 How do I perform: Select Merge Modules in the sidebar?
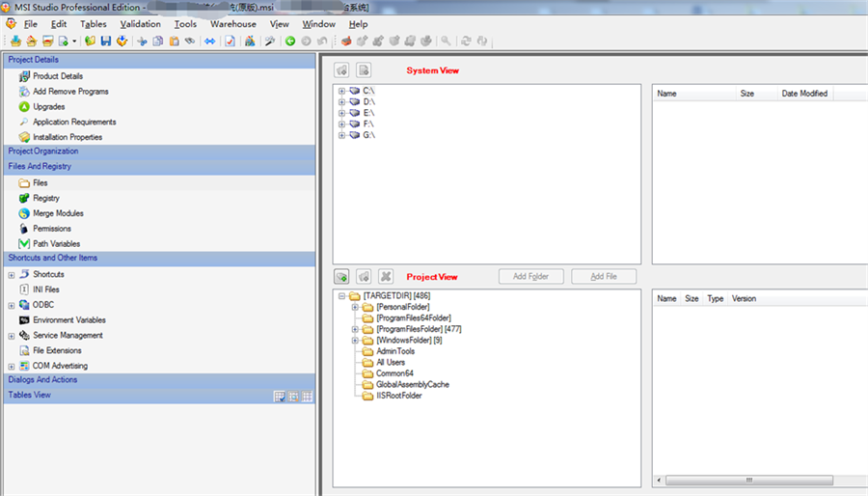point(58,213)
